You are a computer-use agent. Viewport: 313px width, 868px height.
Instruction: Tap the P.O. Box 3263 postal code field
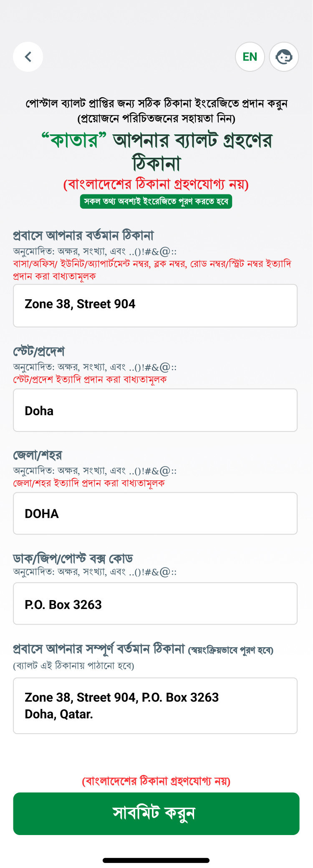[155, 603]
